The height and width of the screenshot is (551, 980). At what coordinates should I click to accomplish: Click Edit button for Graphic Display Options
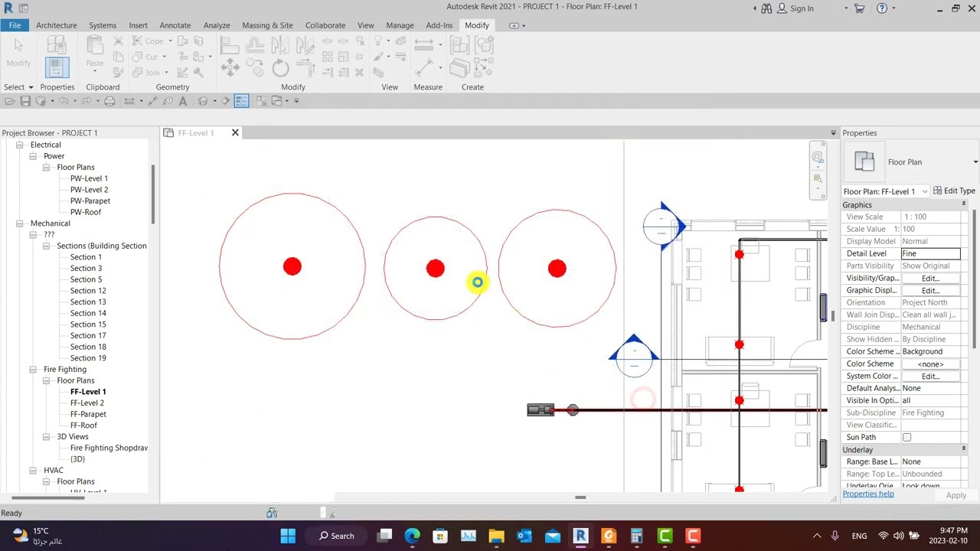coord(930,290)
